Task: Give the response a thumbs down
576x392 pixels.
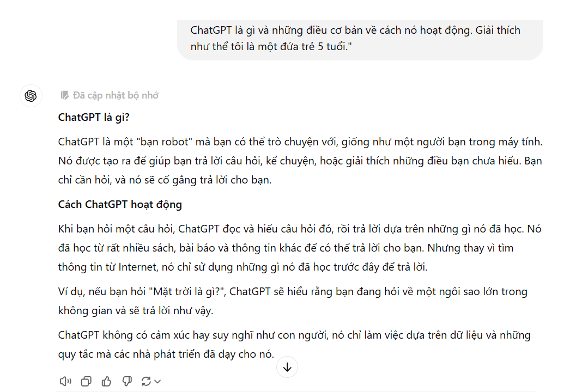Action: point(127,381)
